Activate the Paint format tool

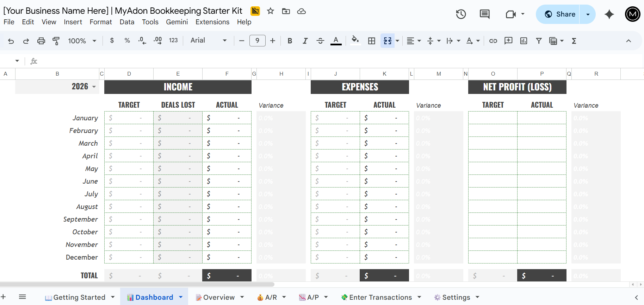[x=56, y=41]
